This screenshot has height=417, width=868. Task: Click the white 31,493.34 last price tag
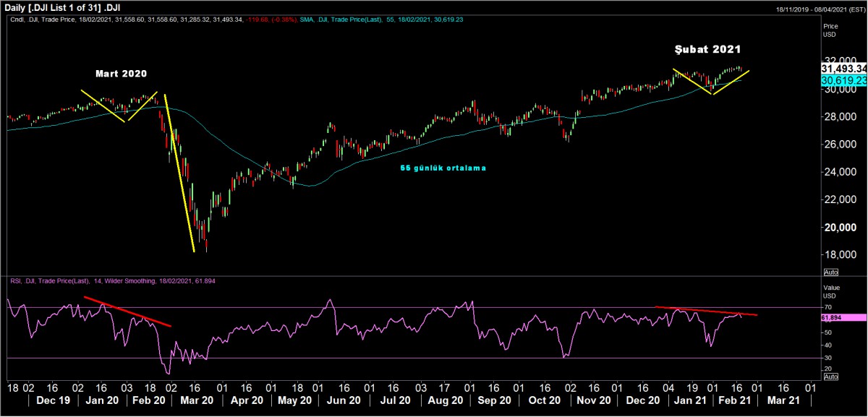point(844,68)
